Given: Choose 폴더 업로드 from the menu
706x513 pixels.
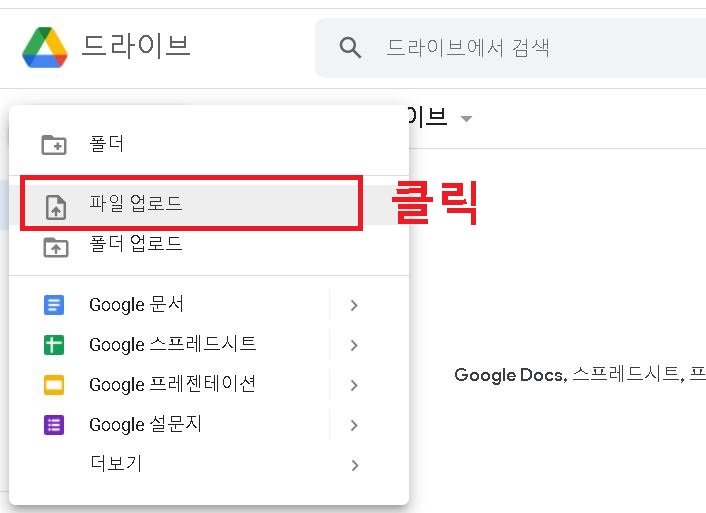Looking at the screenshot, I should coord(209,245).
